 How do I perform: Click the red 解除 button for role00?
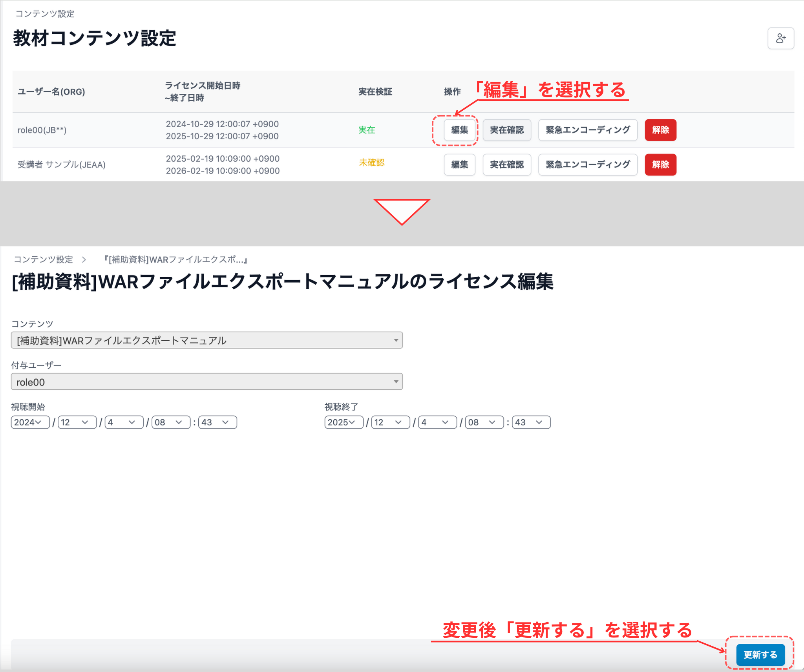click(x=660, y=130)
